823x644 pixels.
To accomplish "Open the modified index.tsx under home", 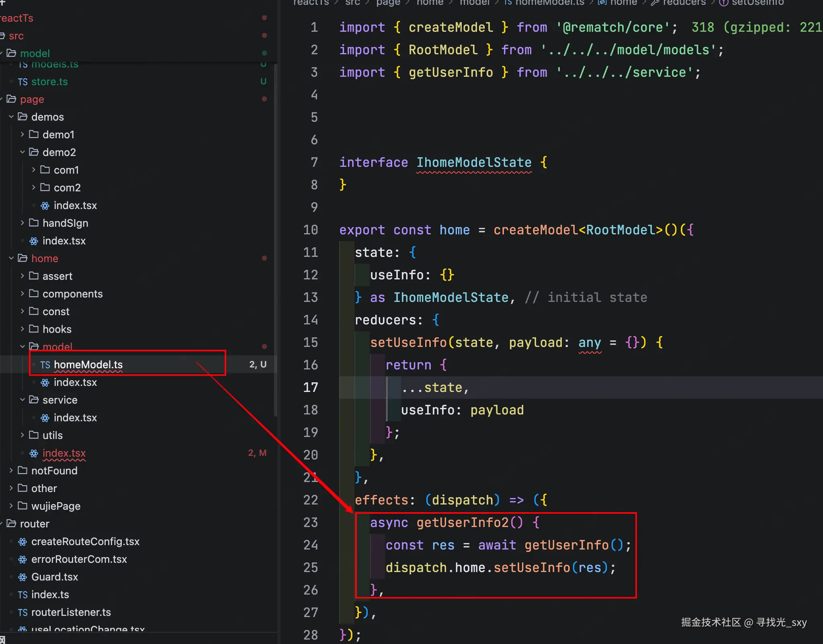I will [x=64, y=453].
